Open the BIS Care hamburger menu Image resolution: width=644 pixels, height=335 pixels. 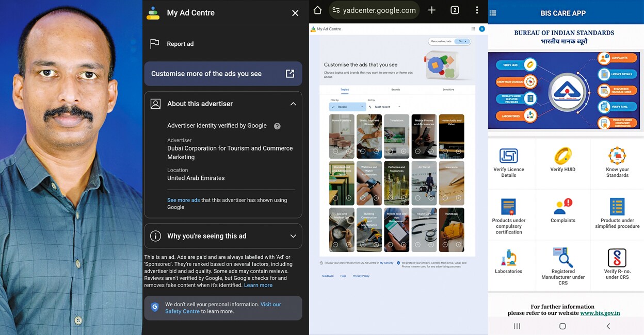tap(493, 13)
